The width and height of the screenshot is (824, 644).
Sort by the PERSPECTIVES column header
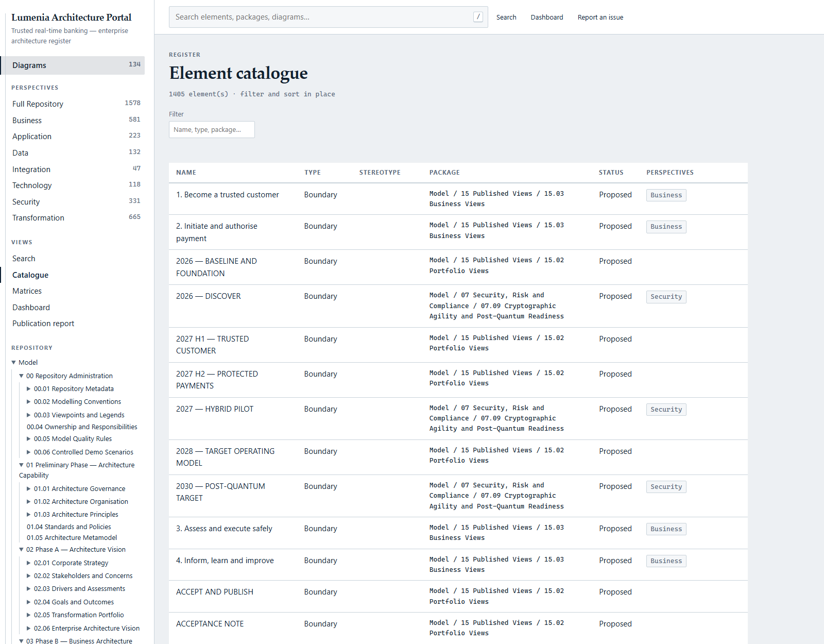pyautogui.click(x=669, y=173)
